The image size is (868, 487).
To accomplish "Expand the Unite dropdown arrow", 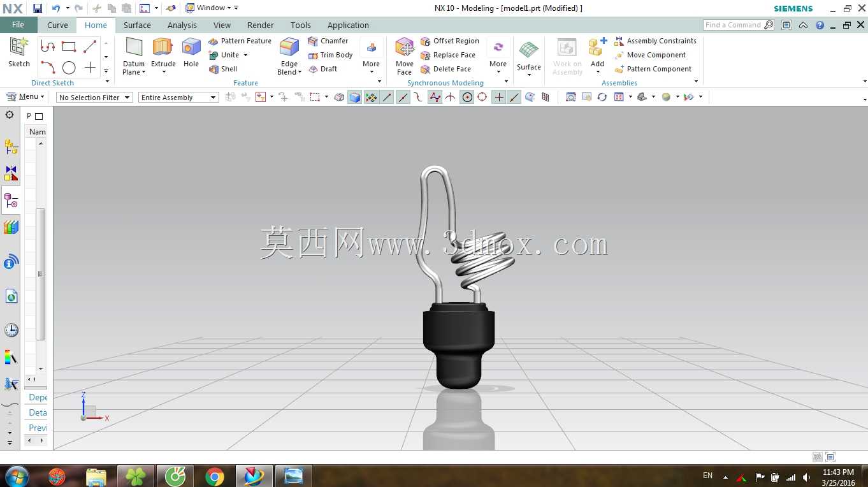I will coord(245,55).
